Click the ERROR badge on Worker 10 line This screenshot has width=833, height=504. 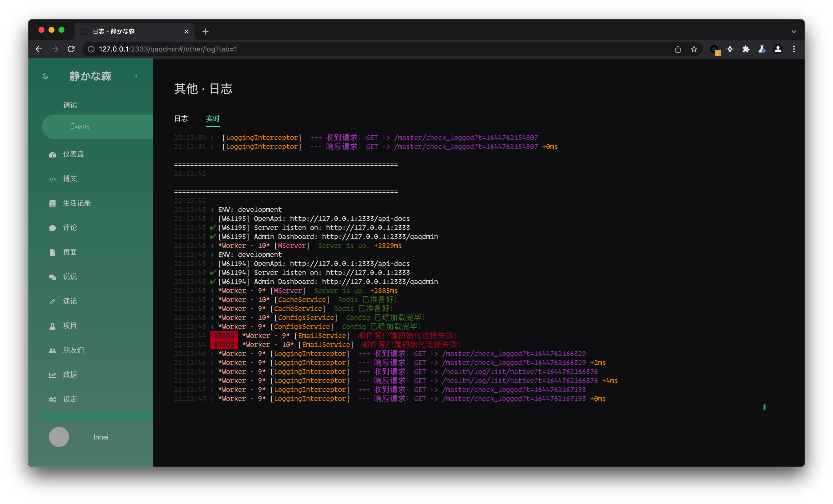(224, 345)
